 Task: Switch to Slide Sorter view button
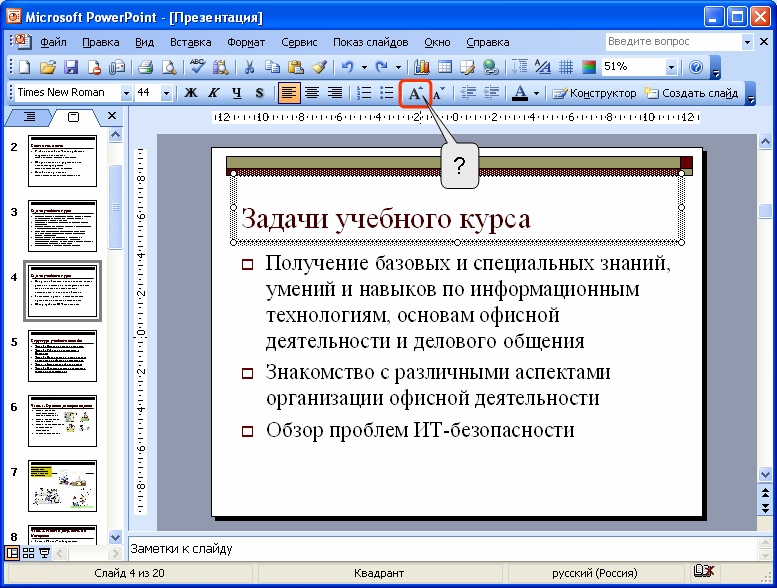[28, 553]
